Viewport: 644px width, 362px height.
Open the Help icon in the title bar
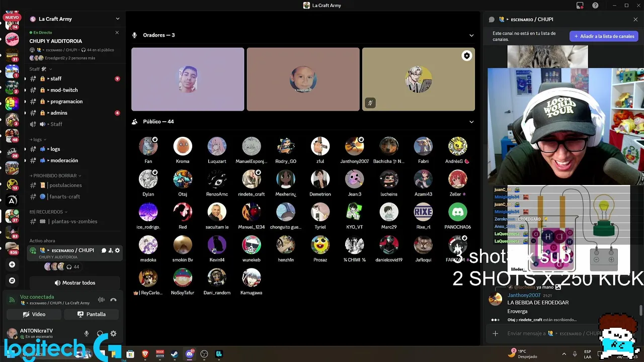[x=596, y=6]
